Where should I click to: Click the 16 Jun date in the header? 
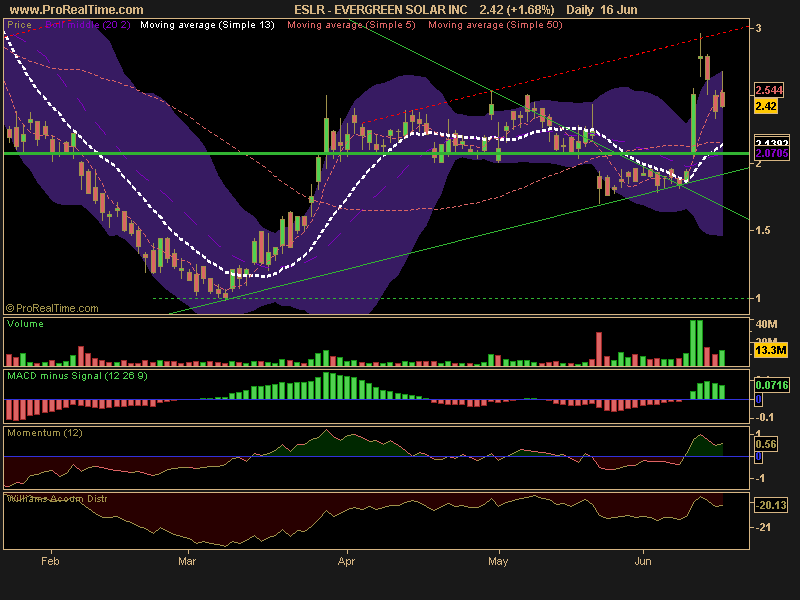[618, 10]
